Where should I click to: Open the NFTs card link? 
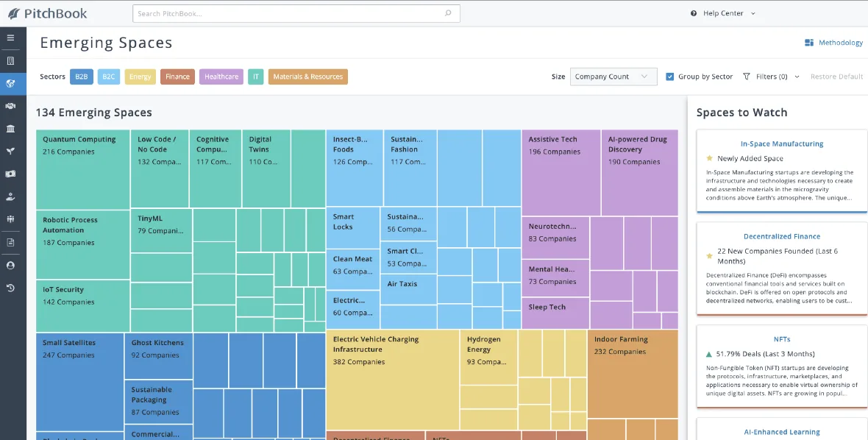tap(782, 339)
